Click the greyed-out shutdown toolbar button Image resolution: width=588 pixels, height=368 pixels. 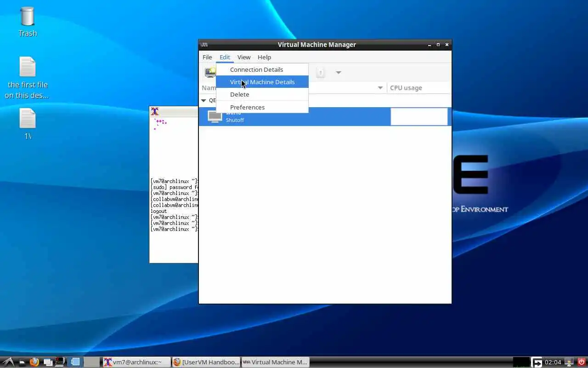(x=321, y=72)
